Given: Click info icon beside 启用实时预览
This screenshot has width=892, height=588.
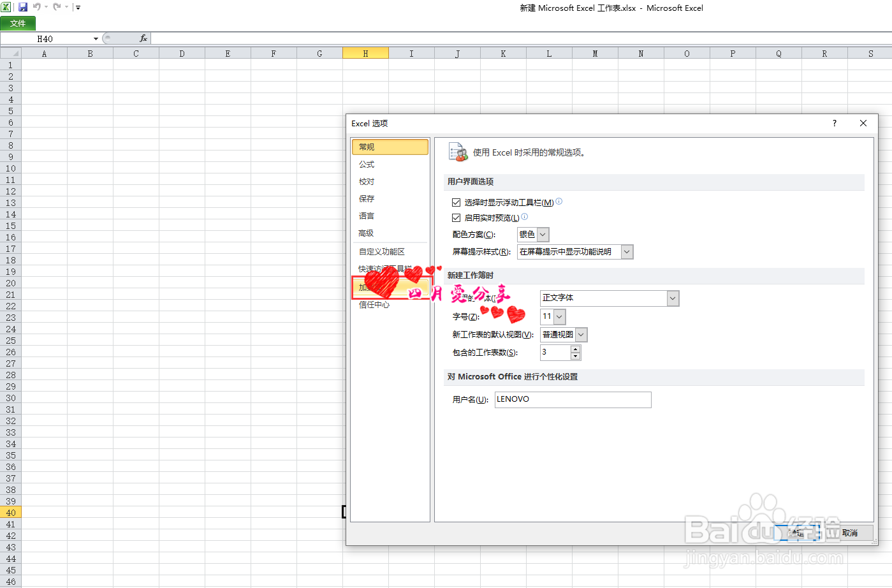Looking at the screenshot, I should click(x=525, y=217).
